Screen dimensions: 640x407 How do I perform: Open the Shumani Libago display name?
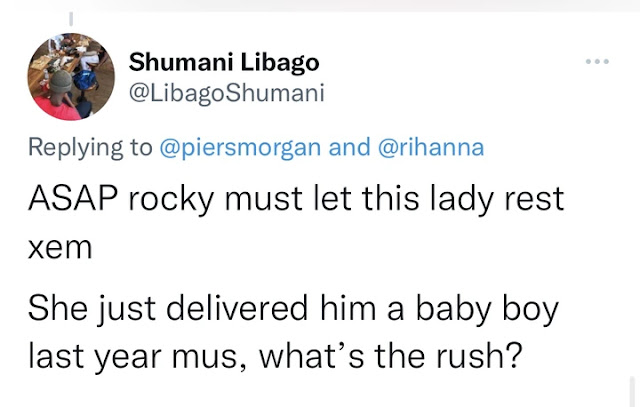[224, 62]
